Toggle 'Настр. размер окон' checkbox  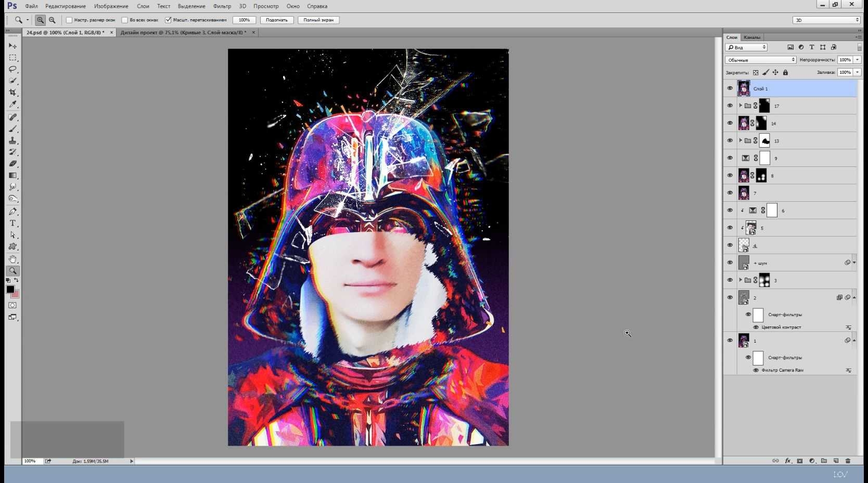(x=69, y=20)
